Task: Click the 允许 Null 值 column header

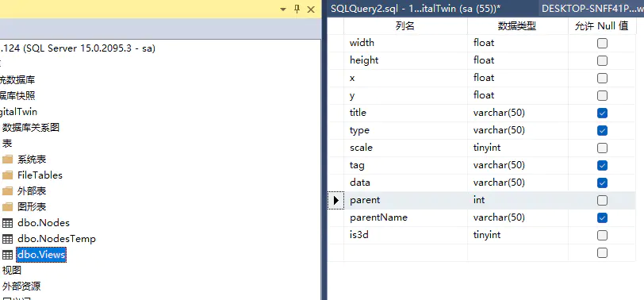Action: (602, 26)
